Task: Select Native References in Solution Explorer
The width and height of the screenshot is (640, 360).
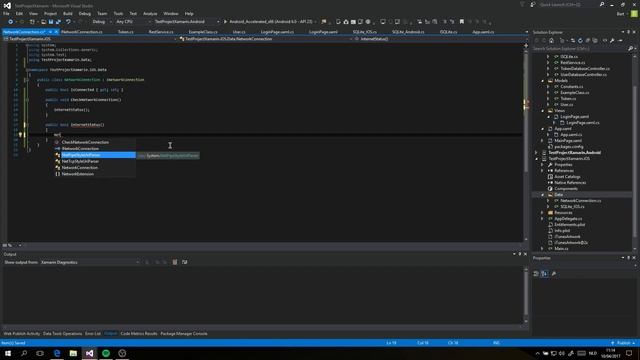Action: pos(570,182)
